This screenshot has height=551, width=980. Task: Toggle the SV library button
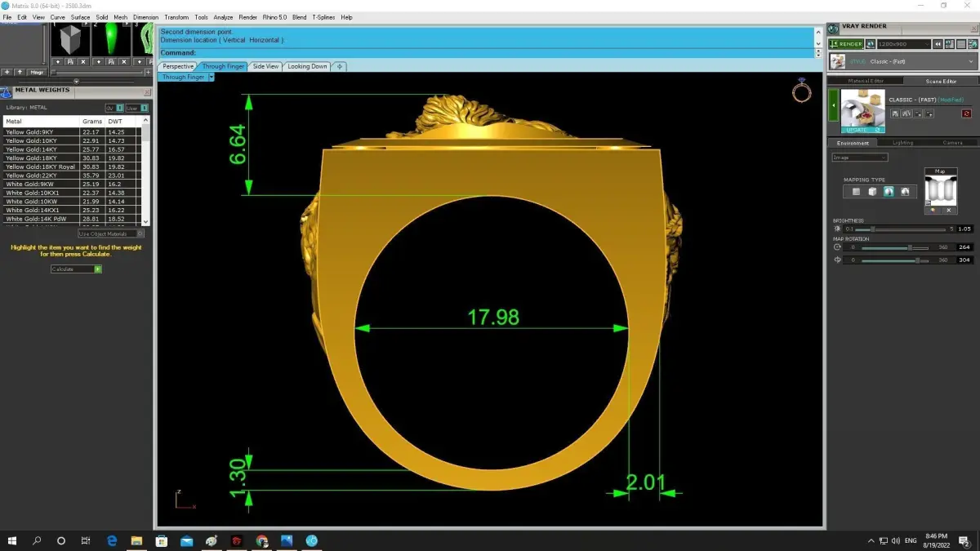tap(114, 108)
